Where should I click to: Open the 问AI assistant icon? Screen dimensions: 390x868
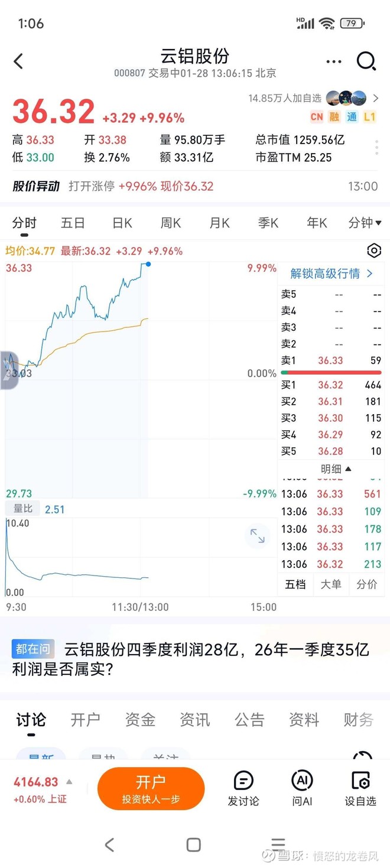coord(302,786)
